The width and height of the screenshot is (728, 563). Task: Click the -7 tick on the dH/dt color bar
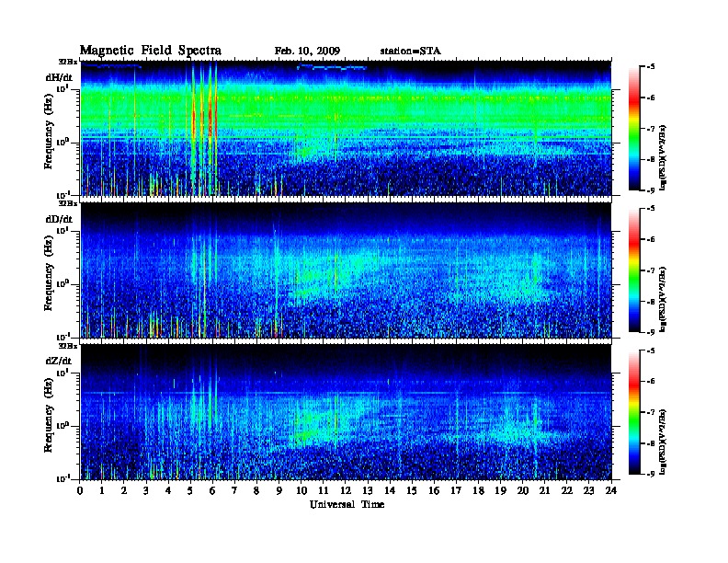click(651, 129)
